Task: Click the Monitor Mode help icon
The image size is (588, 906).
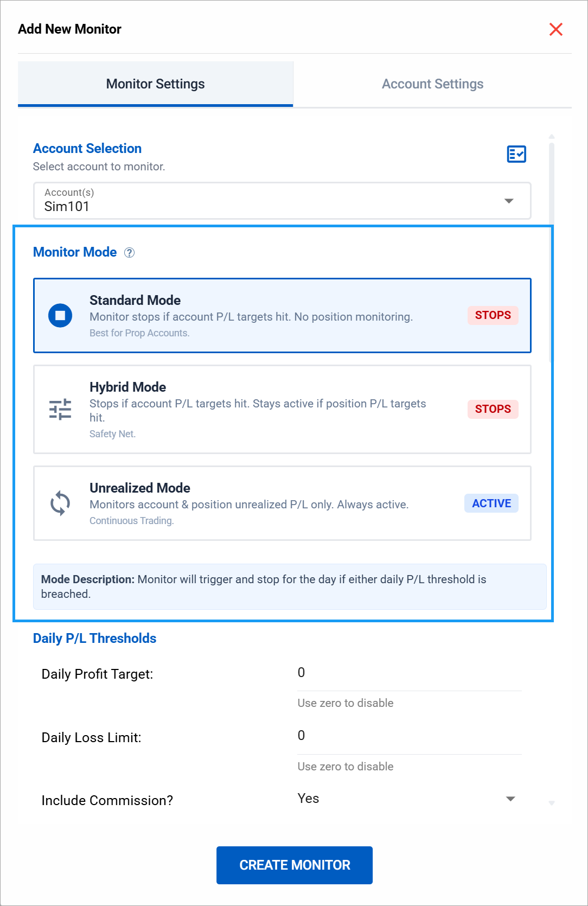Action: click(x=129, y=253)
